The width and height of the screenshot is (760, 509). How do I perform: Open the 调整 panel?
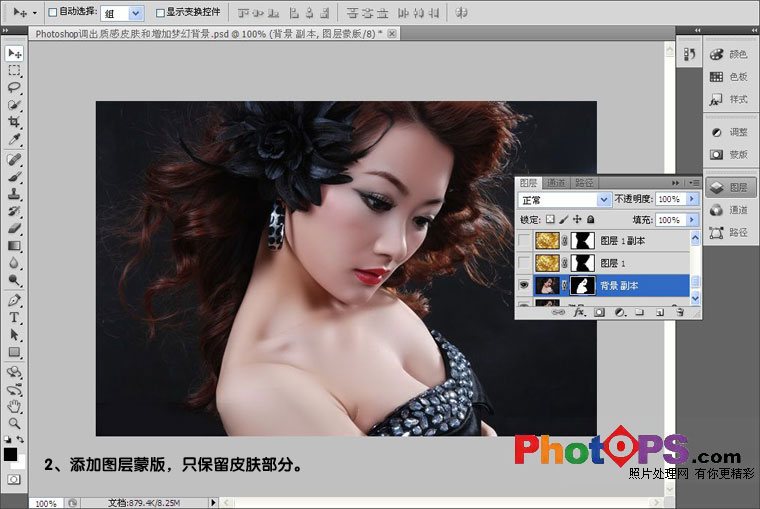pos(729,132)
